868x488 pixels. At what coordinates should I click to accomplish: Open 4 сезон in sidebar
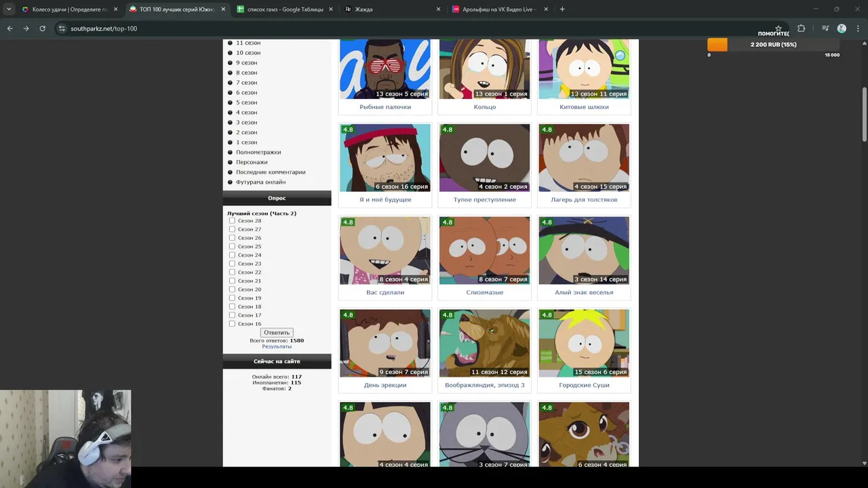pos(246,113)
